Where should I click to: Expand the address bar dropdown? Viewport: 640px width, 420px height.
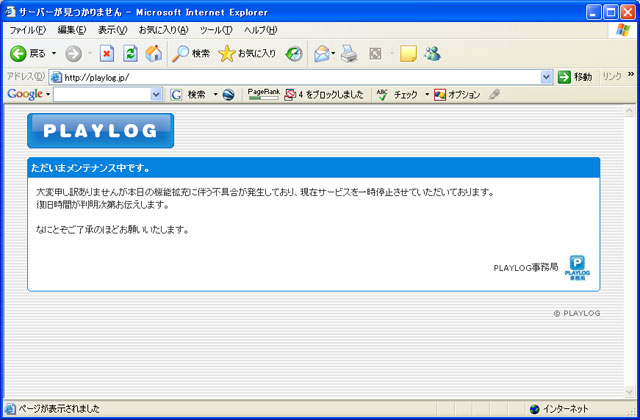pyautogui.click(x=546, y=77)
